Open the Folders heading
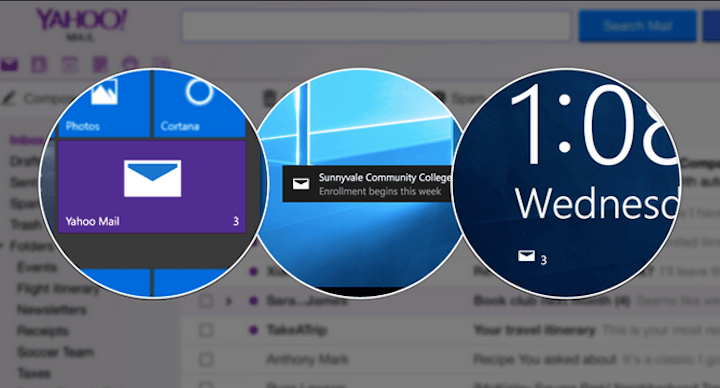The width and height of the screenshot is (720, 388). click(31, 246)
